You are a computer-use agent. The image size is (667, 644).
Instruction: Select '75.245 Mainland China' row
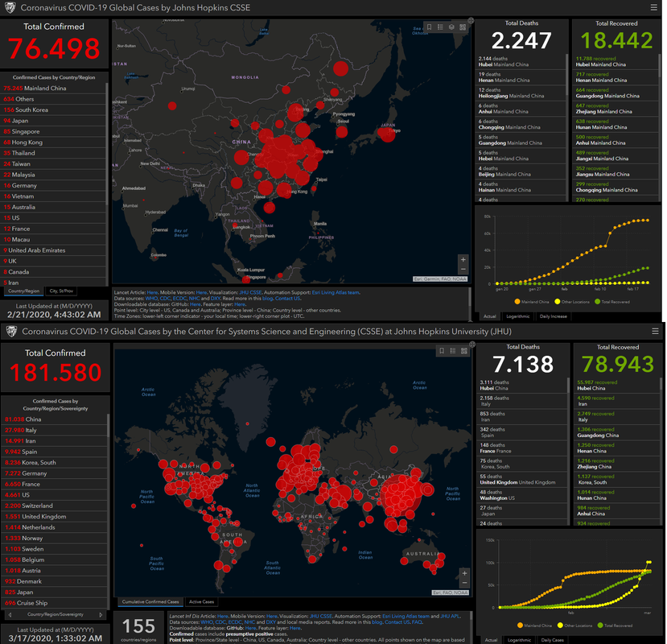coord(53,88)
